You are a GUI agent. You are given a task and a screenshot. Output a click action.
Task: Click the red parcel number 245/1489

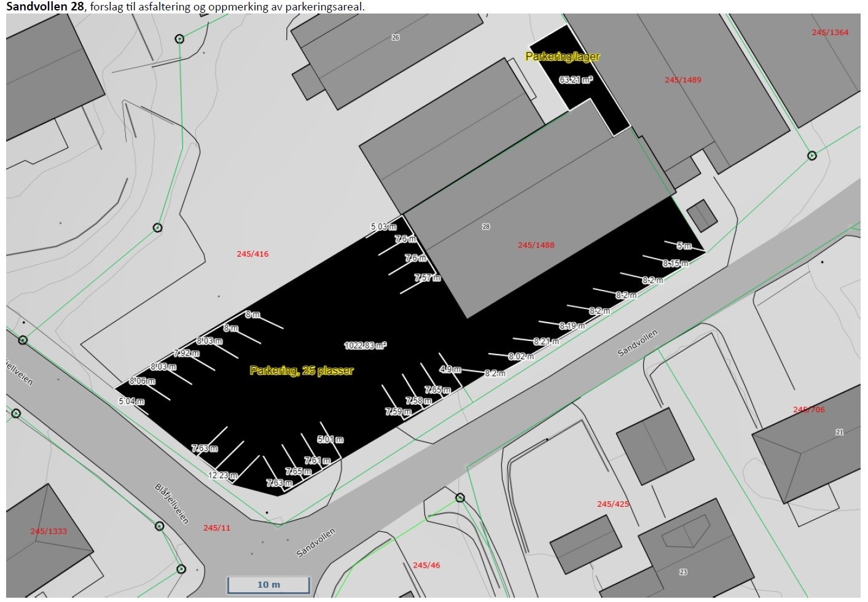[682, 80]
